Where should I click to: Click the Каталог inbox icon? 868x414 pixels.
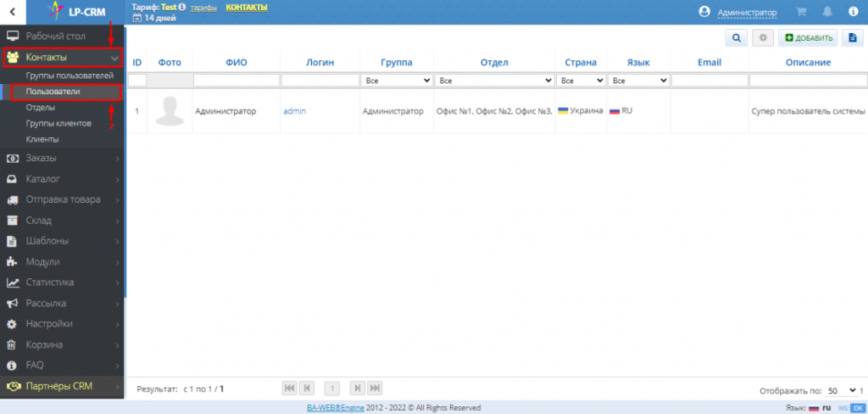click(13, 179)
